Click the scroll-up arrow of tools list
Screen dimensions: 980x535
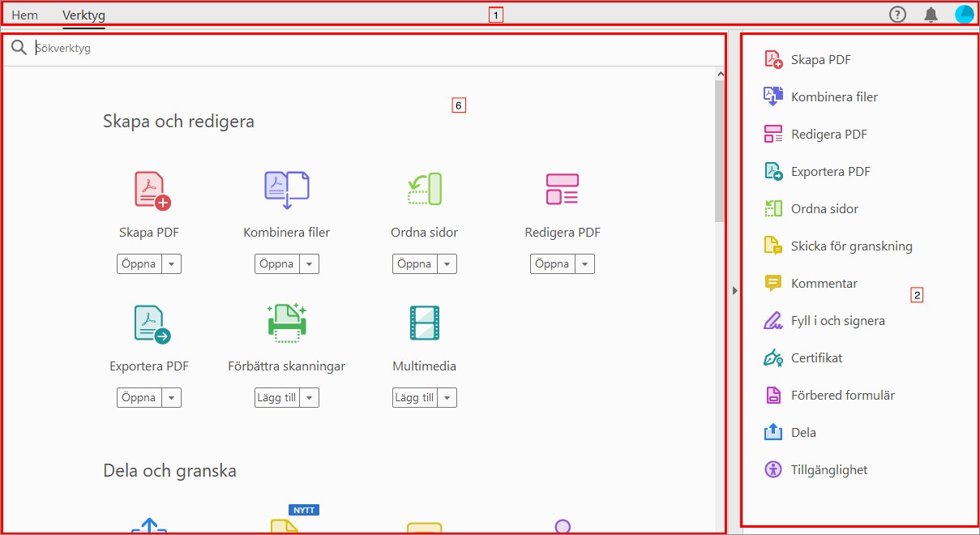720,74
